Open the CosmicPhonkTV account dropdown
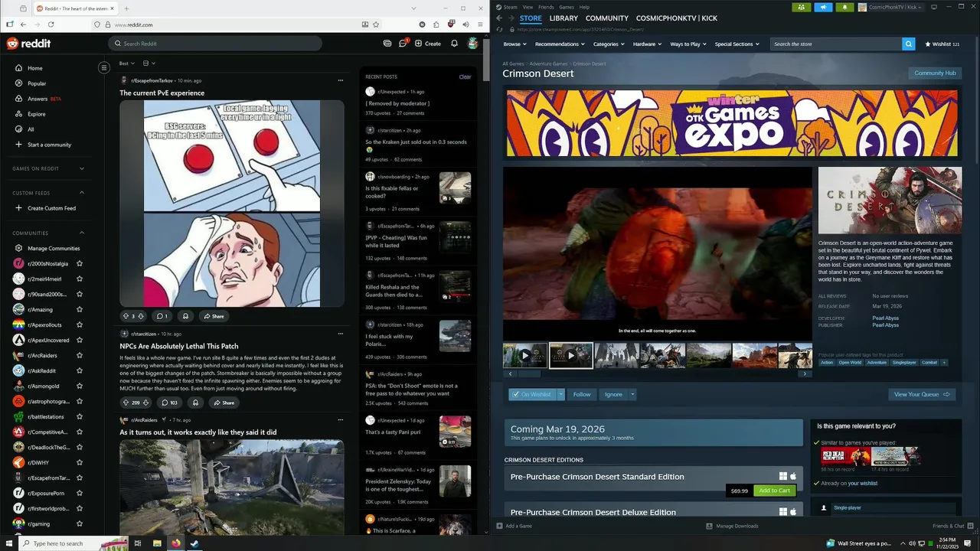980x551 pixels. [x=890, y=7]
